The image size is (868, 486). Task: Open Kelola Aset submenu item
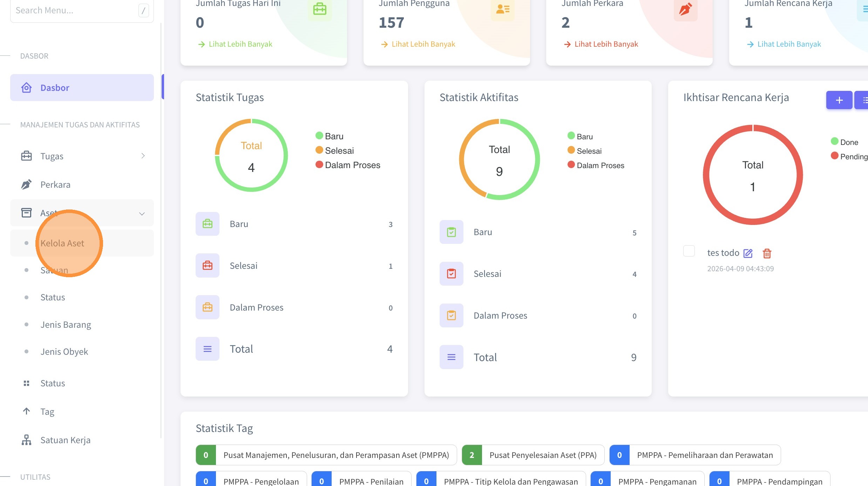tap(82, 243)
